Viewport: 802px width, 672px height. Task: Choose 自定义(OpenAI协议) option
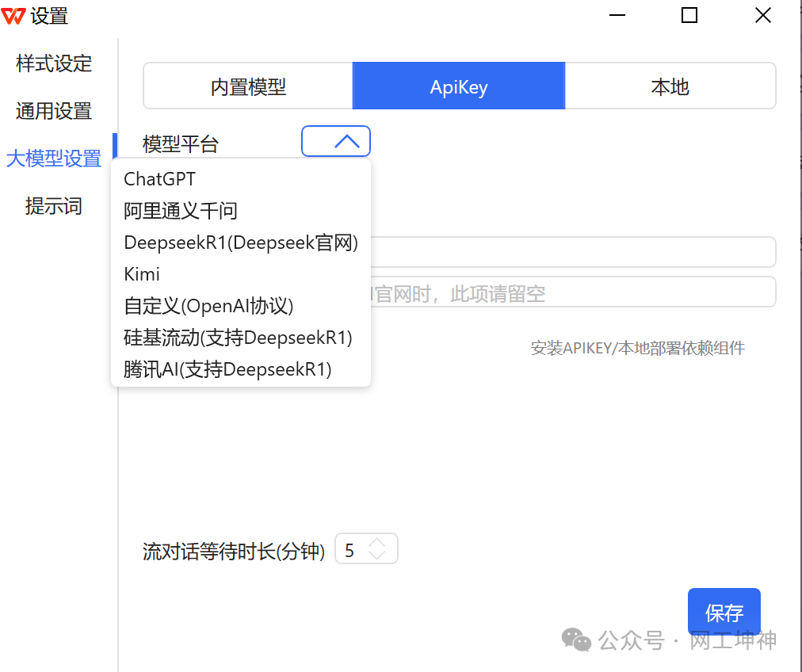click(240, 306)
